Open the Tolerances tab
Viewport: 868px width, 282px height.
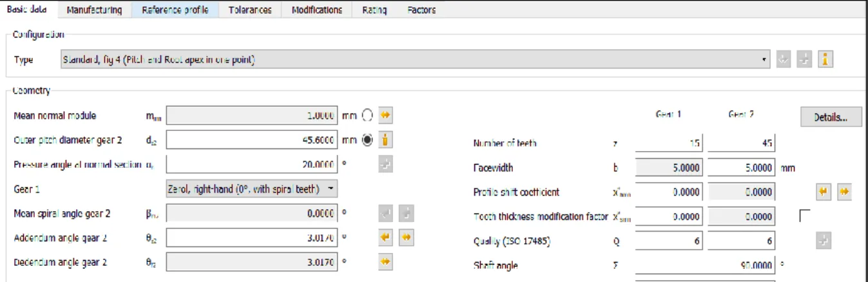pyautogui.click(x=250, y=10)
